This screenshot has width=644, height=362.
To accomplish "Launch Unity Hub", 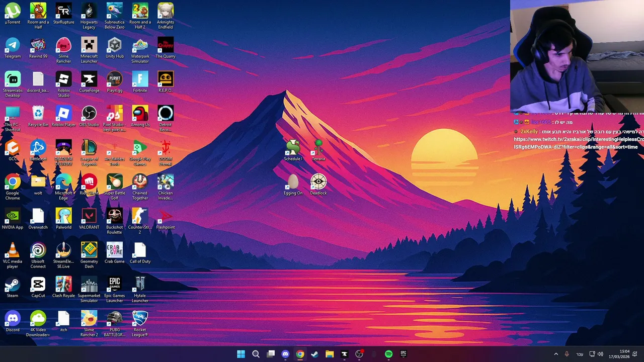I will [114, 48].
